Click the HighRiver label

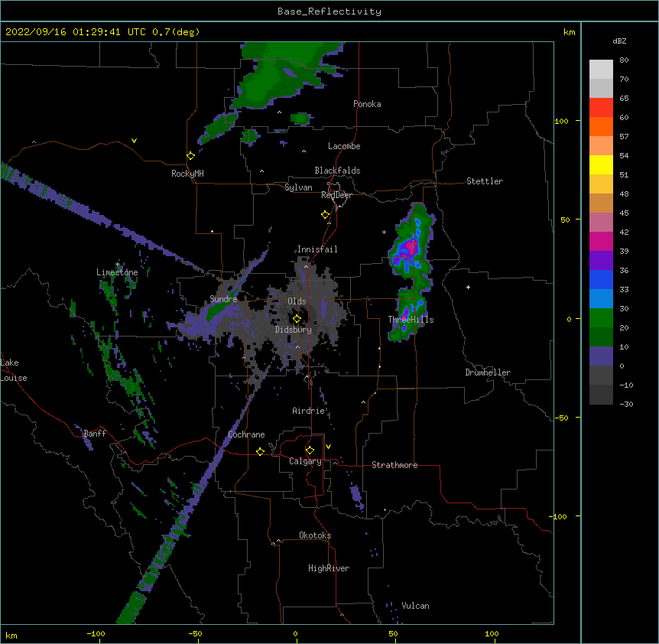(329, 568)
